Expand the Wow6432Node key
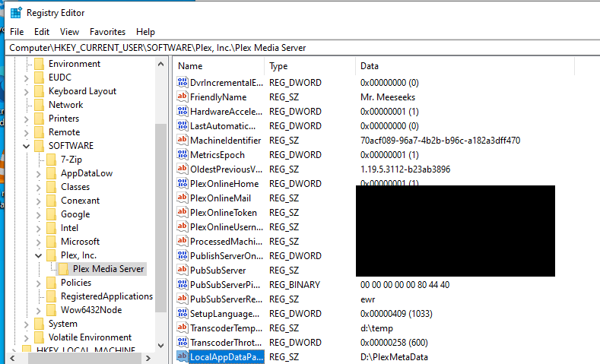The height and width of the screenshot is (364, 600). 38,311
